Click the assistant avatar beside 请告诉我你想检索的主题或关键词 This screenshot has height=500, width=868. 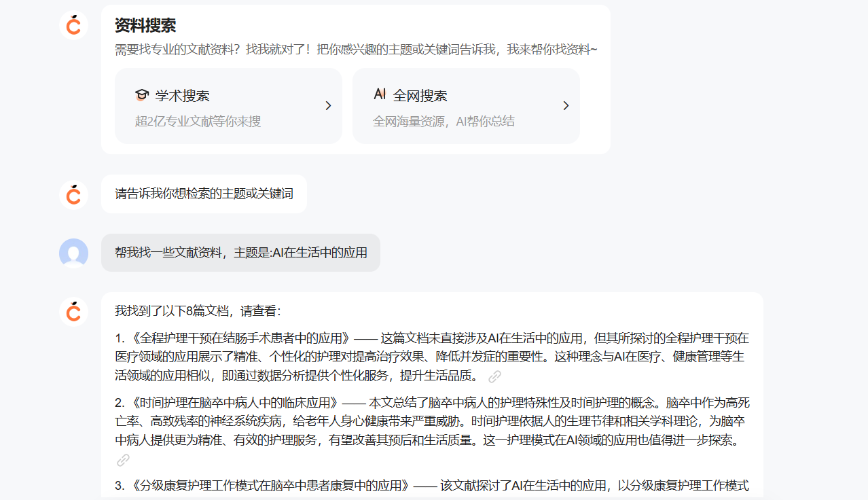pos(73,194)
